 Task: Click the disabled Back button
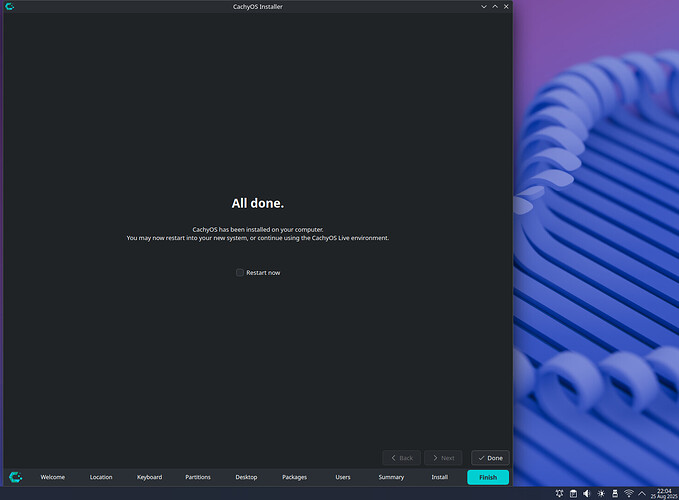[401, 458]
